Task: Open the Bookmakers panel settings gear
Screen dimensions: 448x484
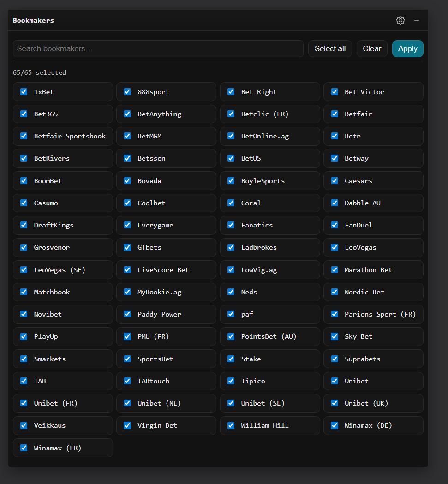Action: (400, 20)
